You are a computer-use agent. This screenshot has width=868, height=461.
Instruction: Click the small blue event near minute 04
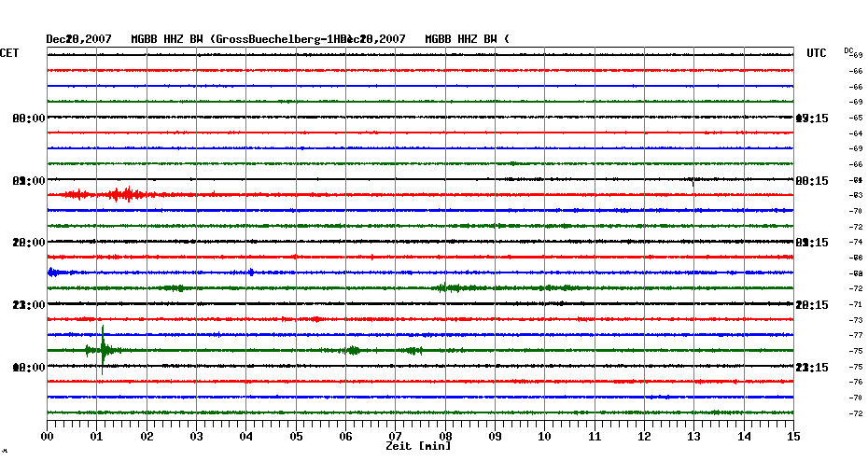click(x=251, y=272)
